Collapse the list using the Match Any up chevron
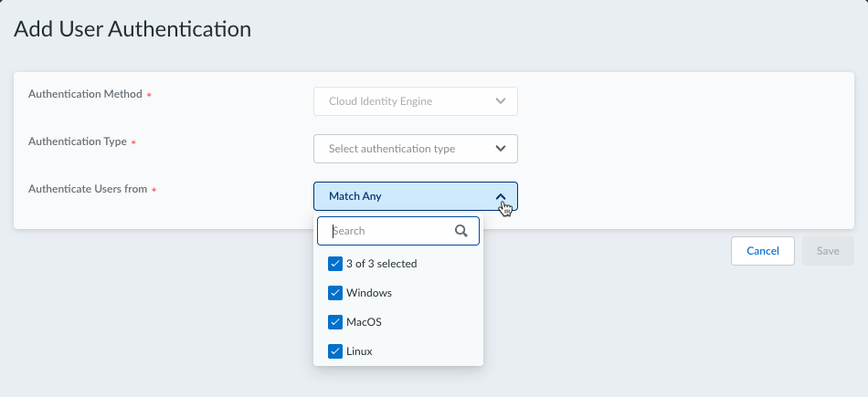 tap(500, 196)
